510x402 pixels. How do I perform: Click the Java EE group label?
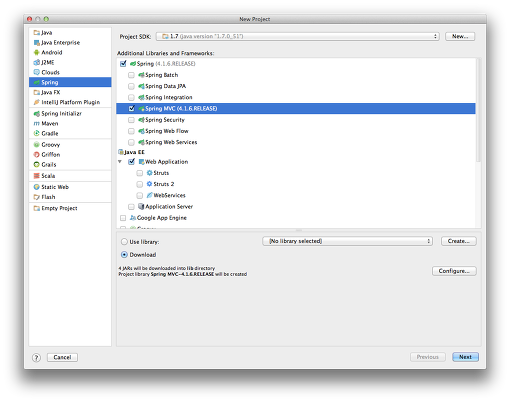[x=134, y=152]
